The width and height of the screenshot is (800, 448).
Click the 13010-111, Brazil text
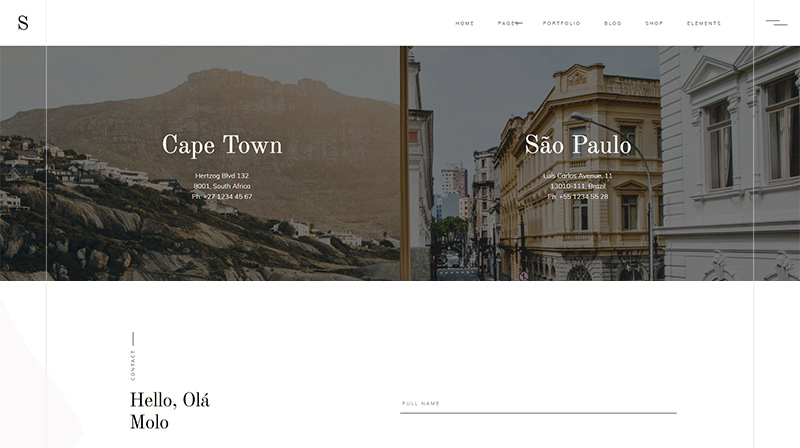578,186
